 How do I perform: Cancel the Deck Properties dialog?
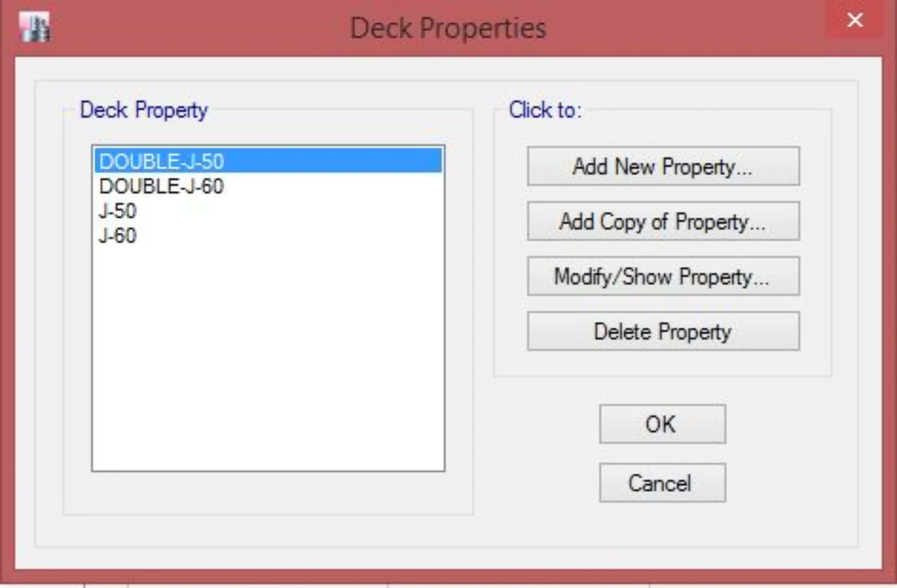pos(662,483)
